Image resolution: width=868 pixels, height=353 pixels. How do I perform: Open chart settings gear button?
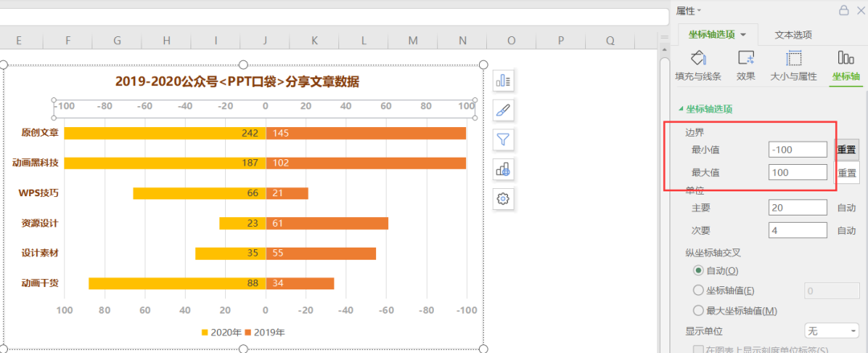tap(503, 199)
